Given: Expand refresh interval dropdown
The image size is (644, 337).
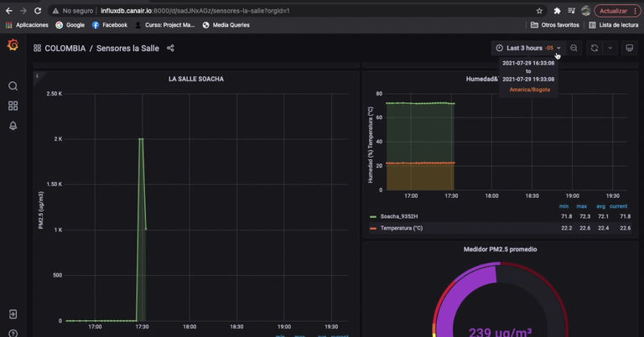Looking at the screenshot, I should [610, 48].
